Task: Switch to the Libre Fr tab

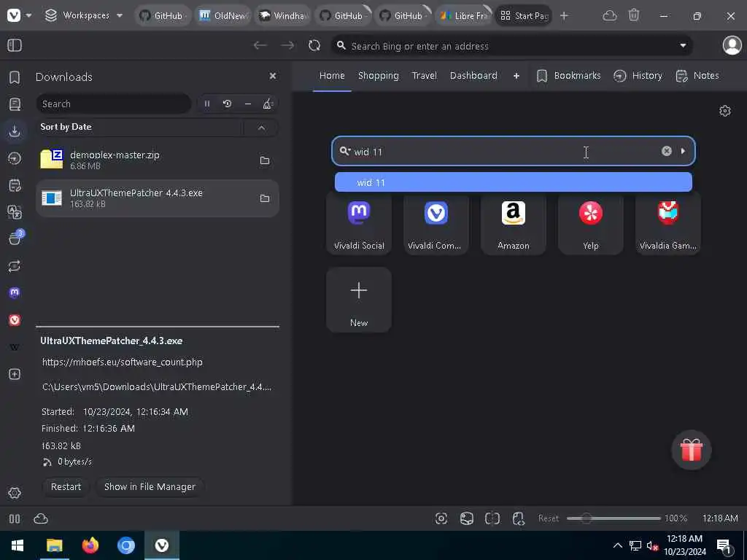Action: pyautogui.click(x=464, y=15)
